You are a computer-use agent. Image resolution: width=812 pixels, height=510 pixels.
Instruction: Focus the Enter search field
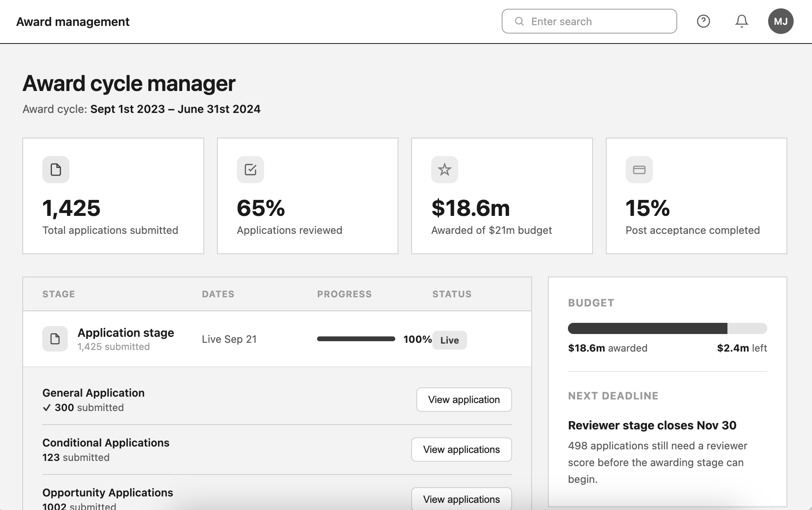pos(589,21)
